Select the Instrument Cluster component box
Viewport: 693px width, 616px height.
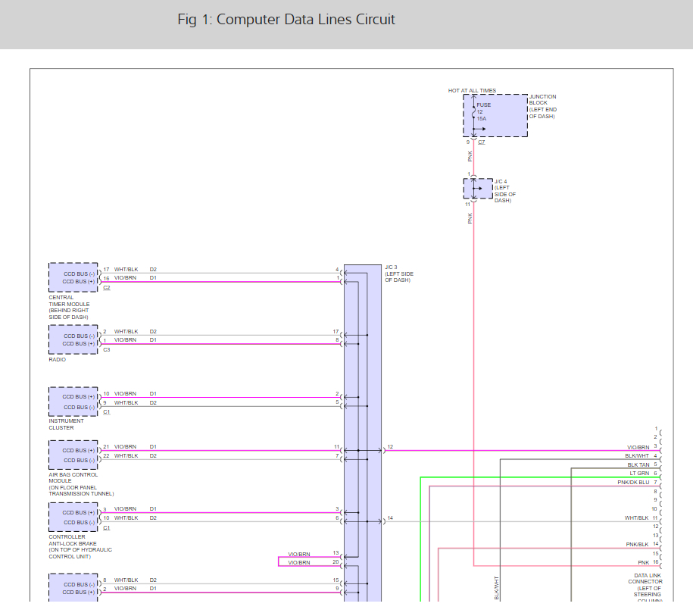73,402
